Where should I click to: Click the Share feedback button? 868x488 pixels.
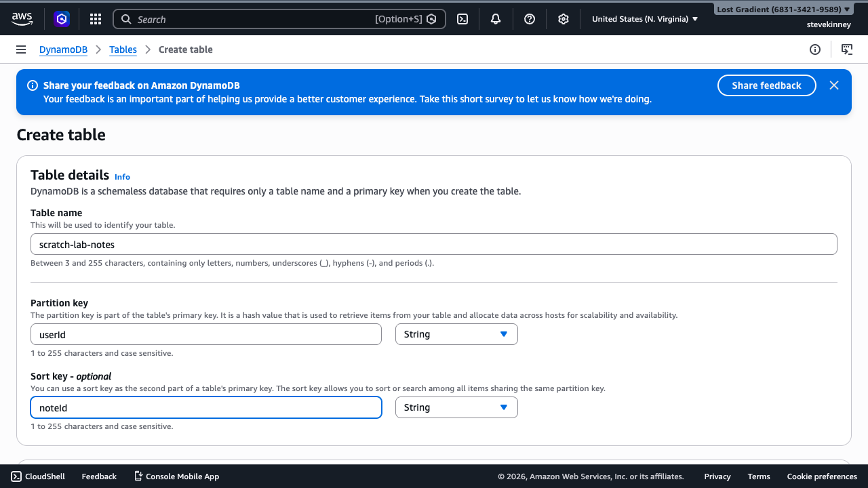pyautogui.click(x=766, y=85)
